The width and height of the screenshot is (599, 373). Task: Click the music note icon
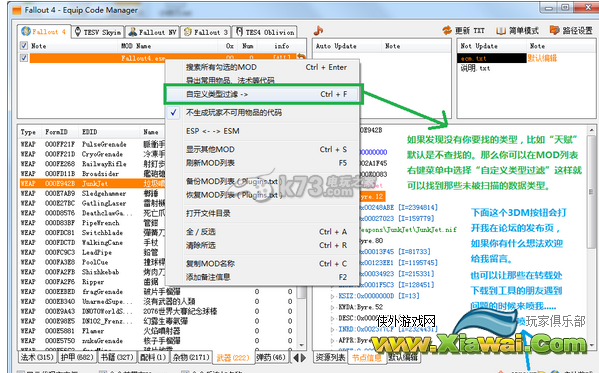pyautogui.click(x=318, y=30)
